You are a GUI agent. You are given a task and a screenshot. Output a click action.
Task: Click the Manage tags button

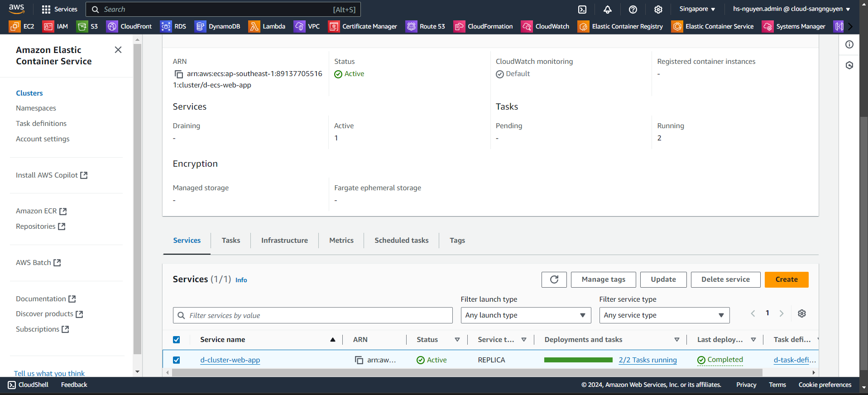(x=604, y=279)
